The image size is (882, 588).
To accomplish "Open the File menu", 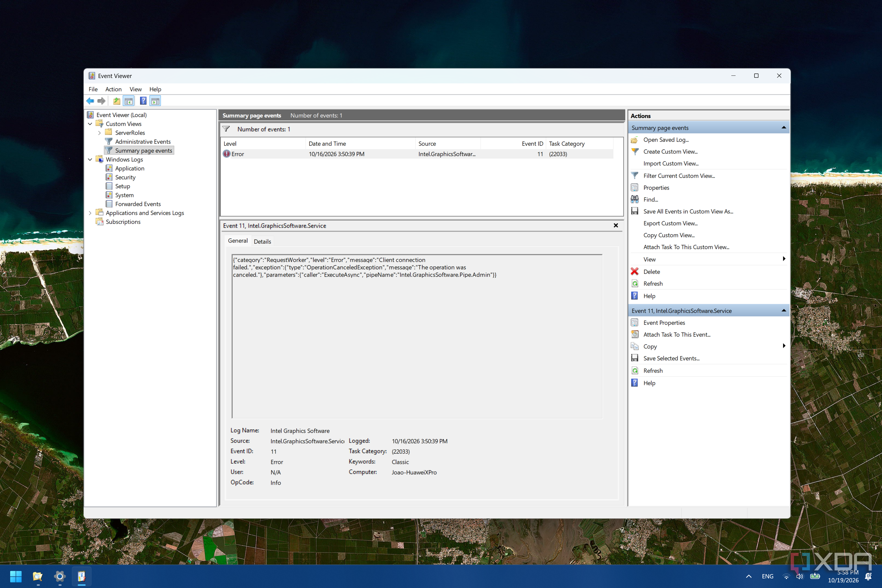I will click(x=93, y=89).
